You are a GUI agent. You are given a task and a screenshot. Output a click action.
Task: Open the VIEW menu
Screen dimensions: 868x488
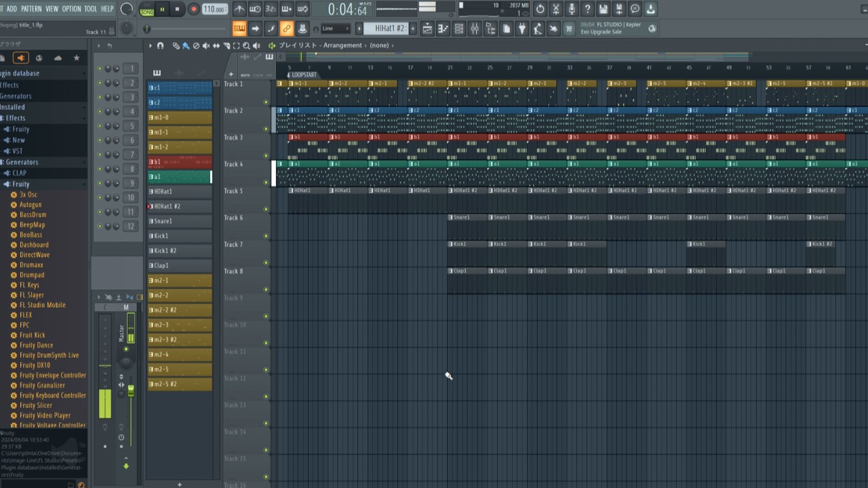click(x=52, y=9)
